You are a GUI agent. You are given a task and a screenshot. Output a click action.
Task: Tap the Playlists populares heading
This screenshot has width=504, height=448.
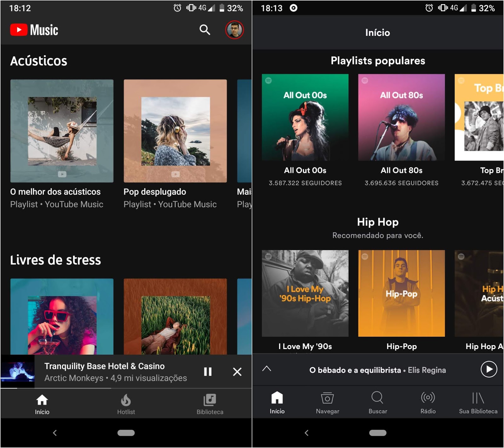378,61
